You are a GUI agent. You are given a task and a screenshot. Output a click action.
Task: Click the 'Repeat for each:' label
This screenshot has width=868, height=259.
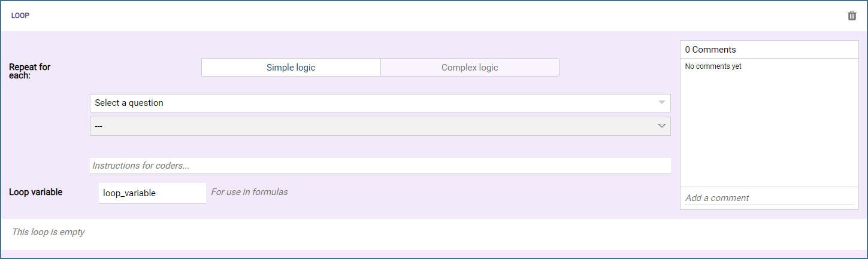(x=30, y=71)
